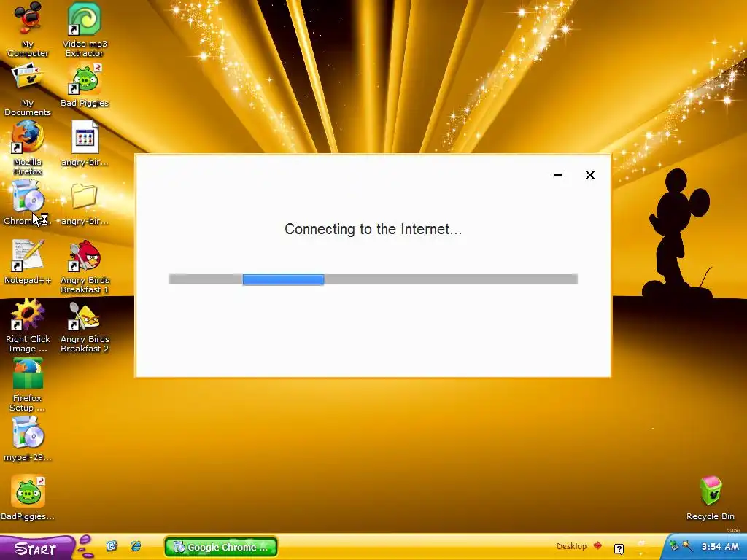Select the Firefox Setup installer icon

28,385
